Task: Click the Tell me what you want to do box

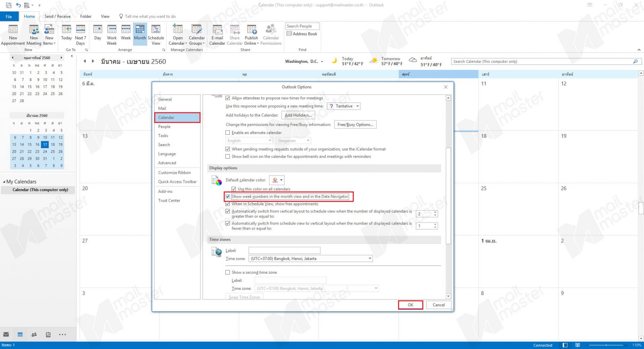Action: [147, 17]
